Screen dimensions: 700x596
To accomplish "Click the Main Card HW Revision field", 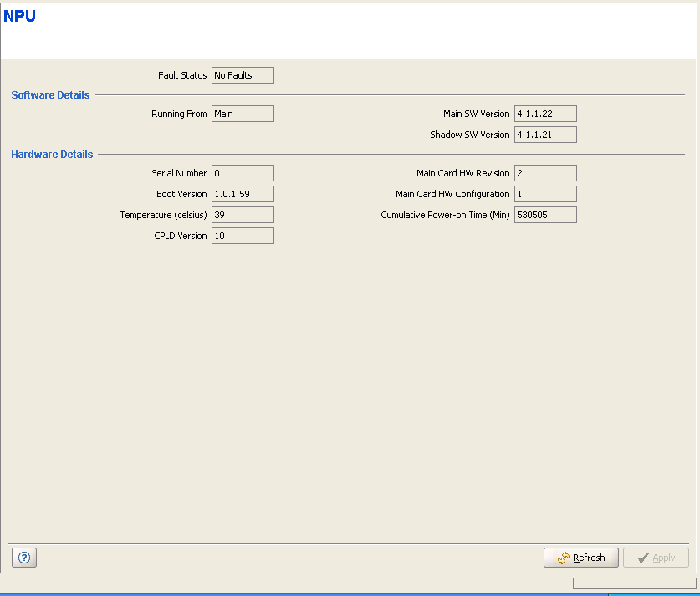I will [x=545, y=173].
